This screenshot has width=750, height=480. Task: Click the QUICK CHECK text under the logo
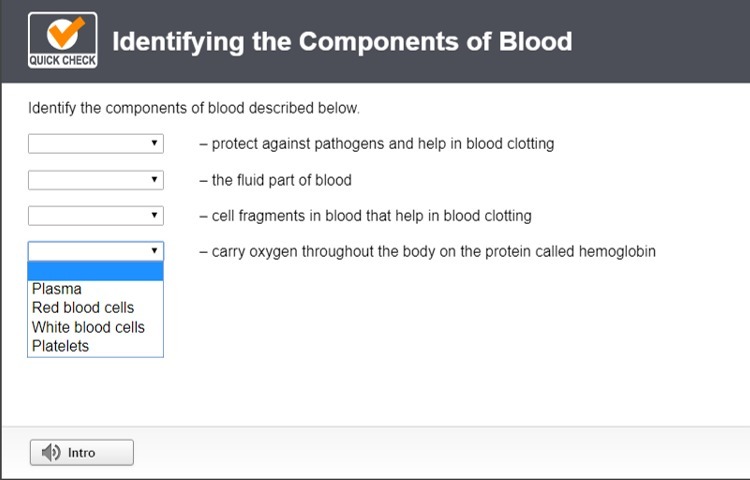coord(63,60)
